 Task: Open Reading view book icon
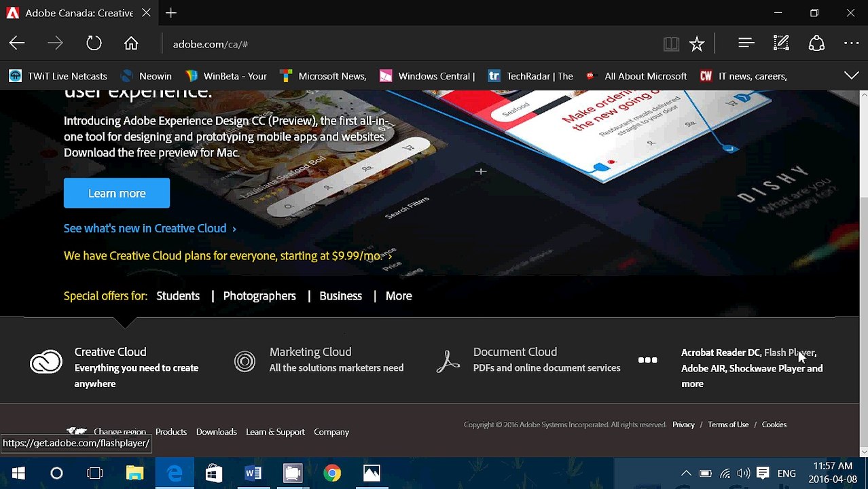(671, 44)
